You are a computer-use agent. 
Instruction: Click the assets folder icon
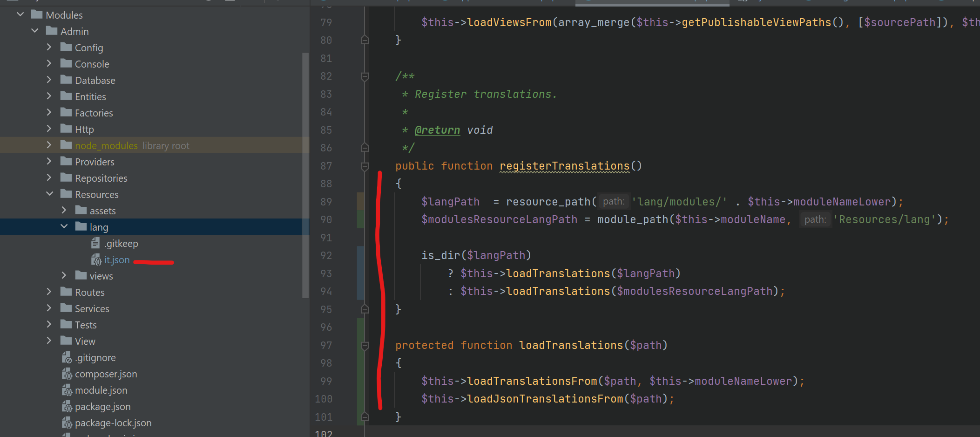click(80, 210)
